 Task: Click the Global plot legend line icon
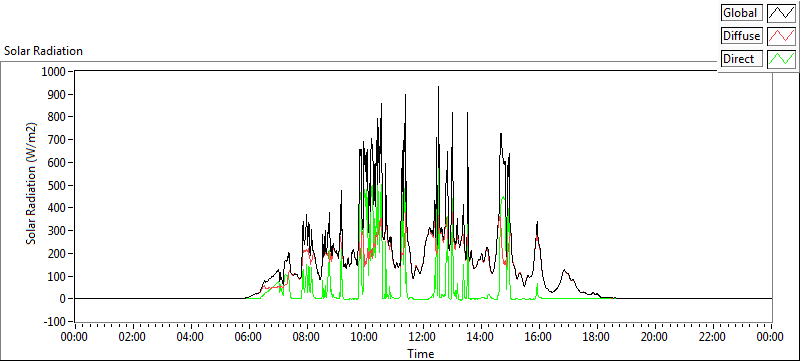pyautogui.click(x=782, y=13)
